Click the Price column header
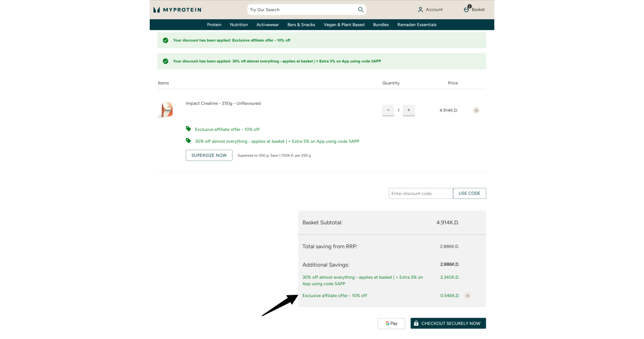The width and height of the screenshot is (644, 339). coord(453,83)
